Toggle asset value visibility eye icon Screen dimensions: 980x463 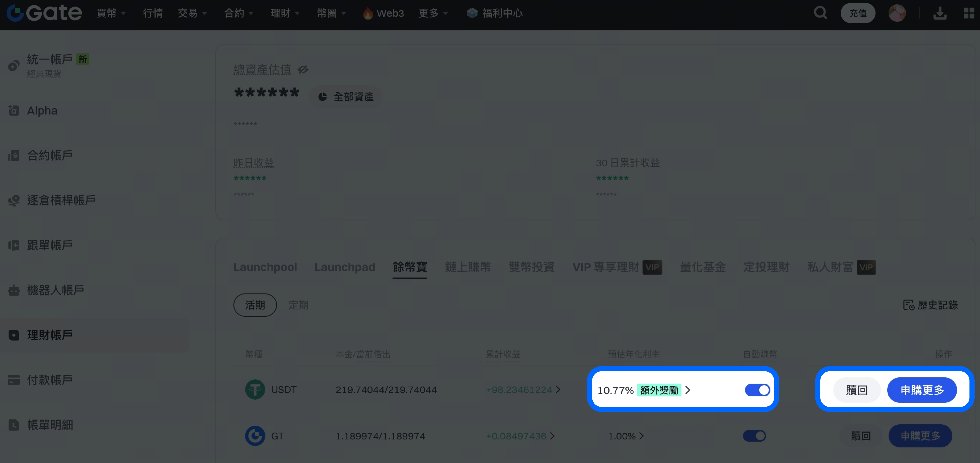coord(303,70)
